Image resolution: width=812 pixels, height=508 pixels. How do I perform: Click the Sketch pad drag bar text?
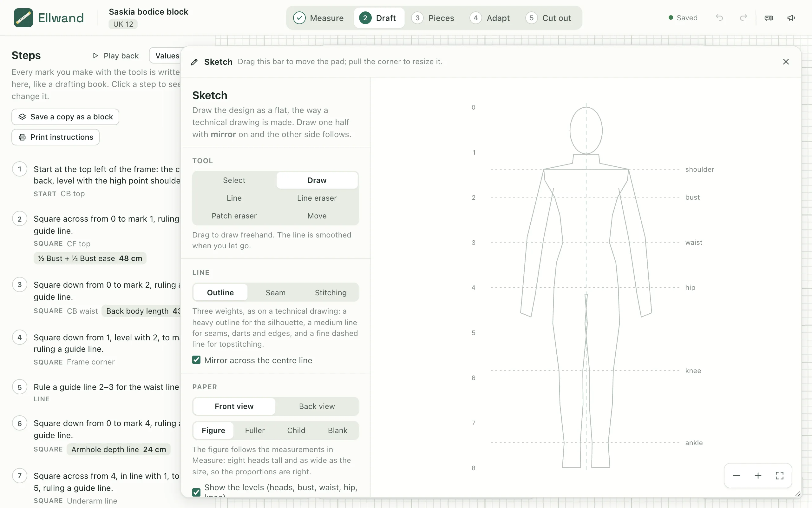340,62
